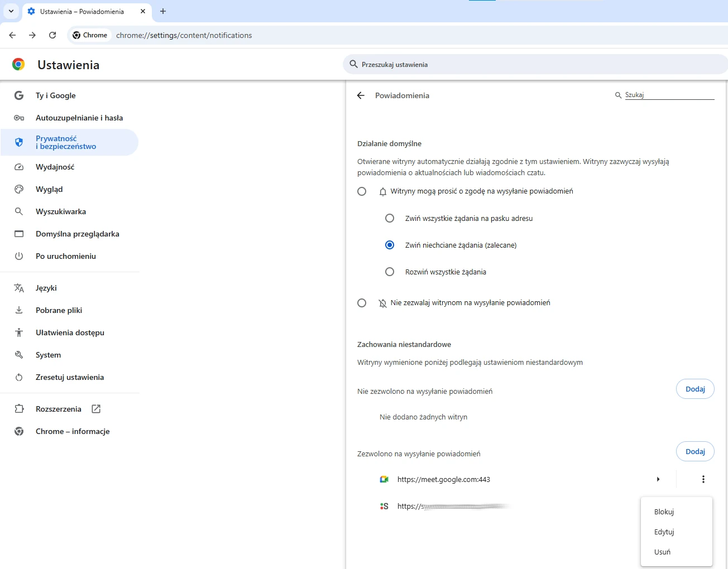Click the Rozszerzenia external link icon
The width and height of the screenshot is (728, 569).
tap(96, 409)
